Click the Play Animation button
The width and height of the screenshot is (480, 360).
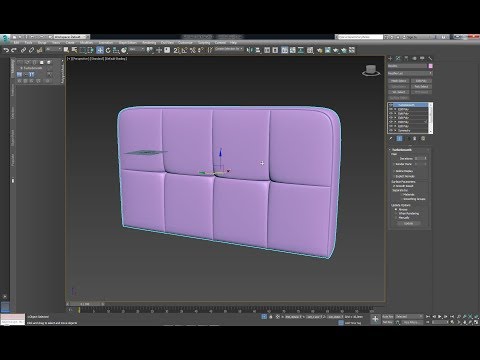(x=440, y=316)
